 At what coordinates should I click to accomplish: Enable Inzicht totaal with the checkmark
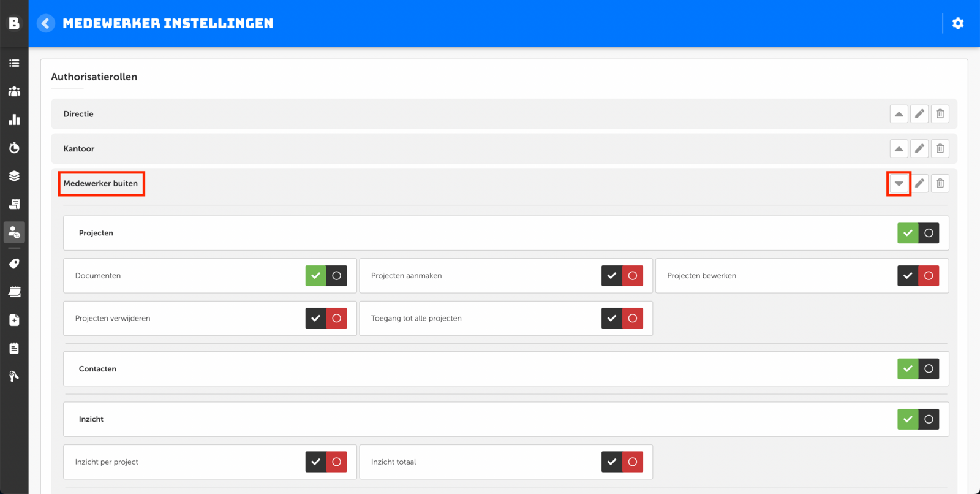612,462
